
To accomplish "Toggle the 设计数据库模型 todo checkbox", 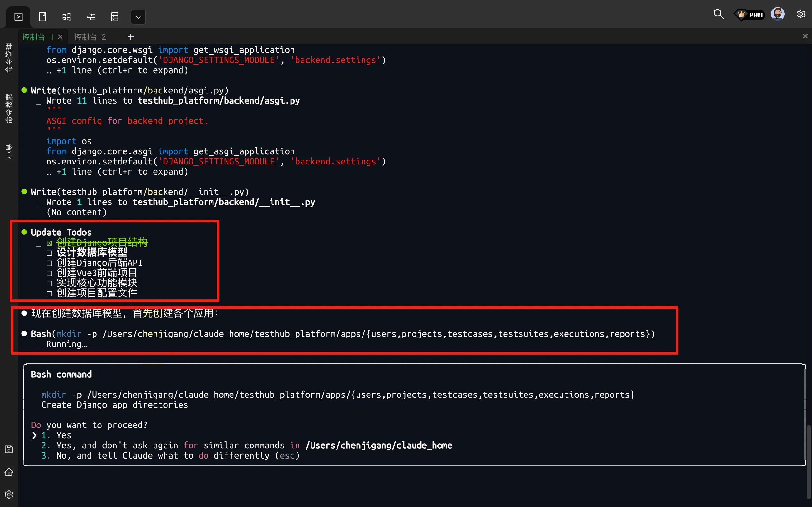I will pyautogui.click(x=49, y=253).
